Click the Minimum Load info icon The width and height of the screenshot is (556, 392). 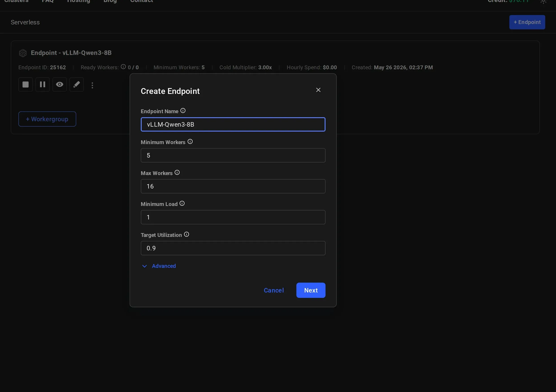pyautogui.click(x=182, y=203)
